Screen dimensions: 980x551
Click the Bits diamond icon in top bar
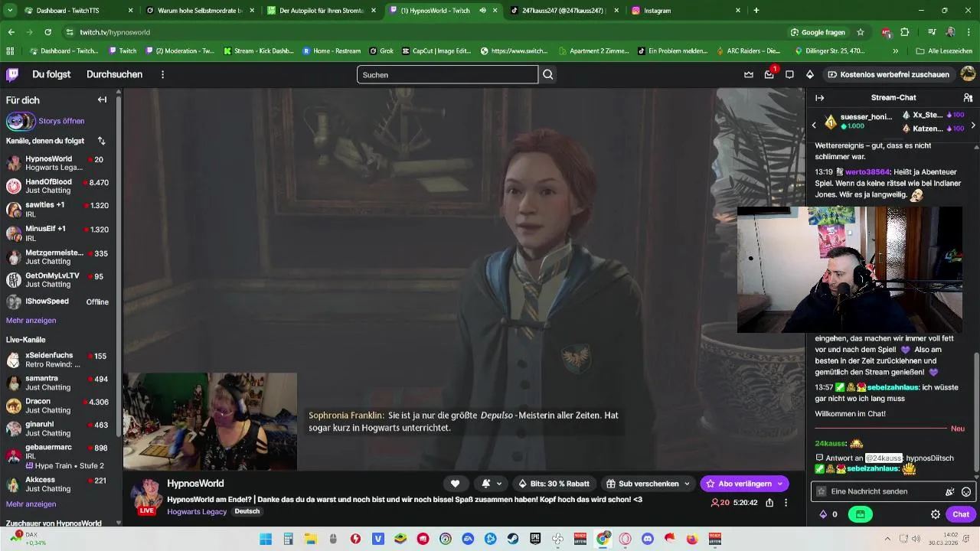click(810, 74)
